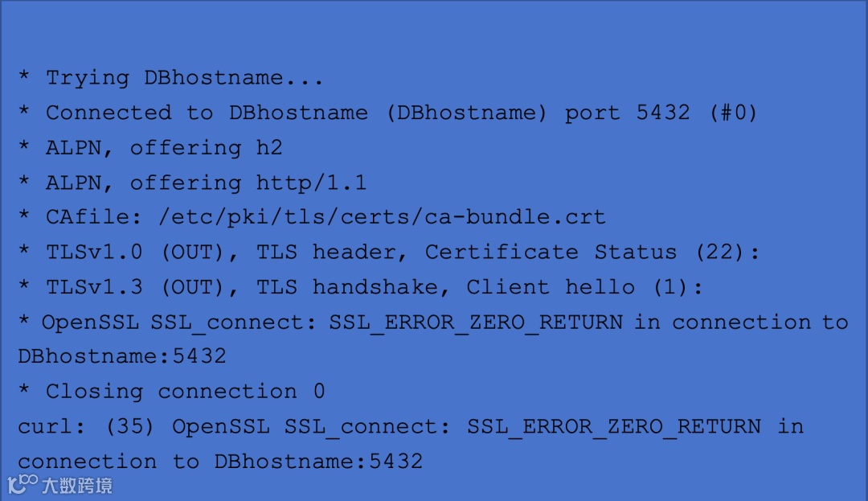Click '(DBhostname)' in parentheses on Connected line
The image size is (868, 501).
(x=466, y=113)
